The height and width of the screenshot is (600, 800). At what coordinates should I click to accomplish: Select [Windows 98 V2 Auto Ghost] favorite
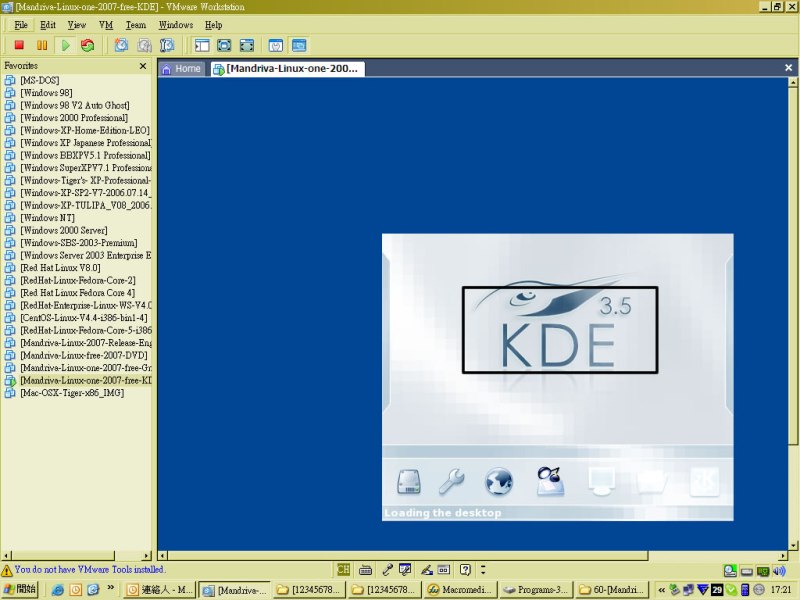coord(75,106)
